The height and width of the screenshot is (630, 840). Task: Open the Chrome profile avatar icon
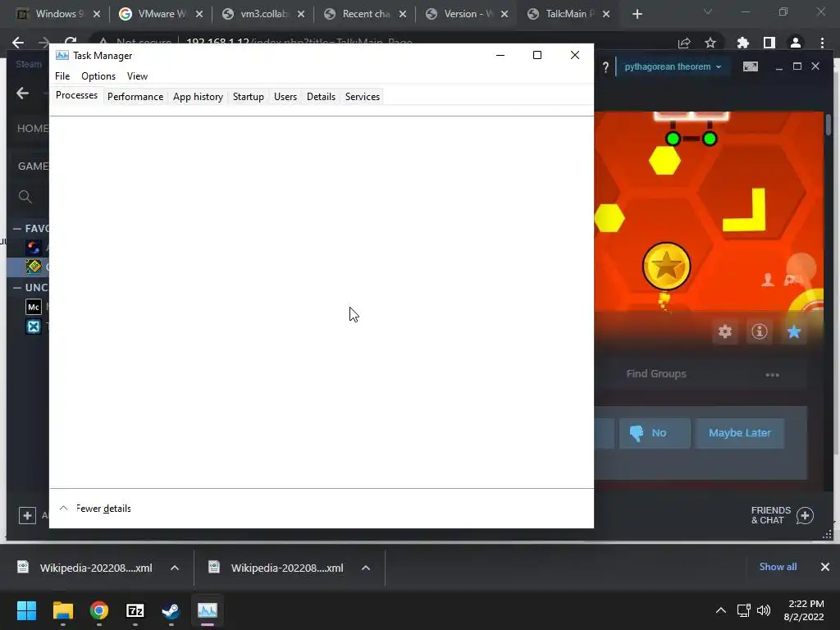coord(796,43)
